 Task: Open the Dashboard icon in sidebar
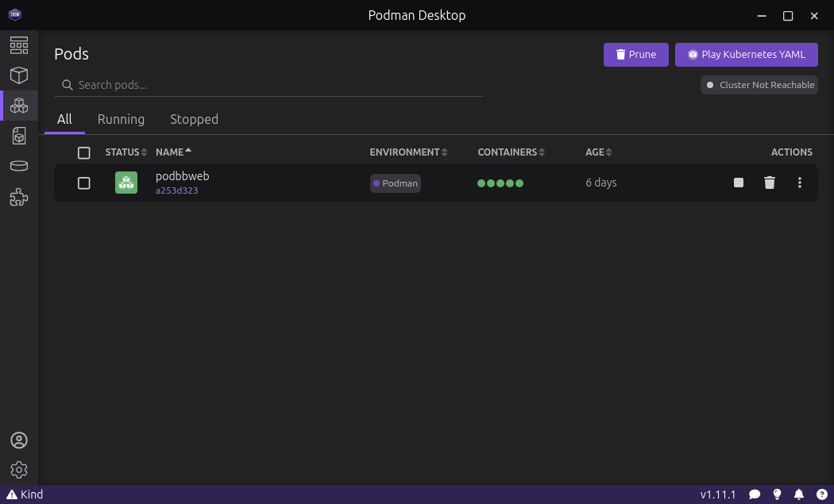pyautogui.click(x=19, y=44)
